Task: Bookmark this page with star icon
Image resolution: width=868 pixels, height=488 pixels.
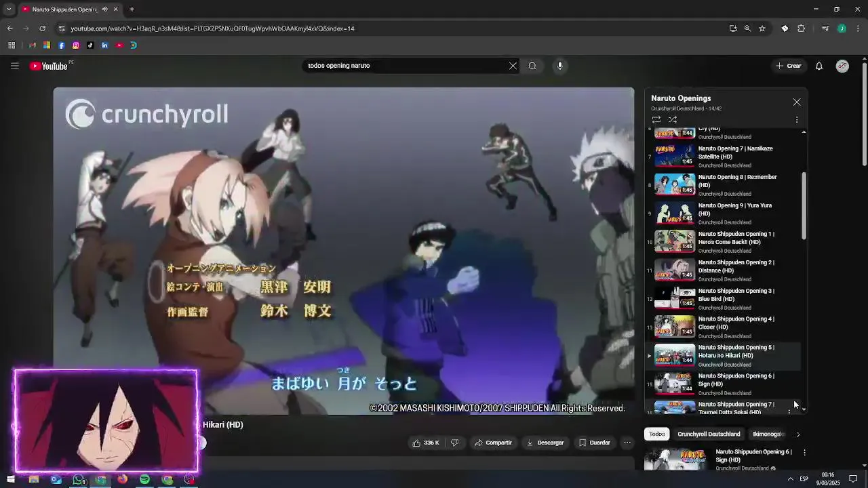Action: click(x=762, y=28)
